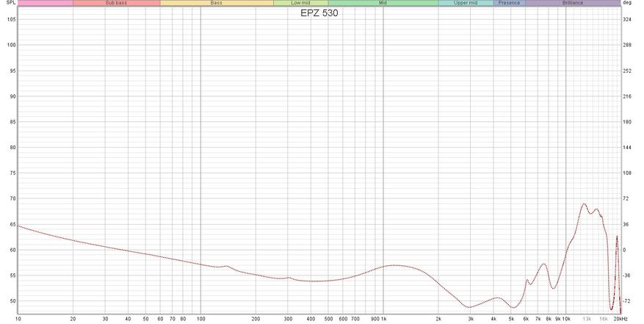Image resolution: width=644 pixels, height=324 pixels.
Task: Click the 7k frequency label
Action: pos(538,319)
